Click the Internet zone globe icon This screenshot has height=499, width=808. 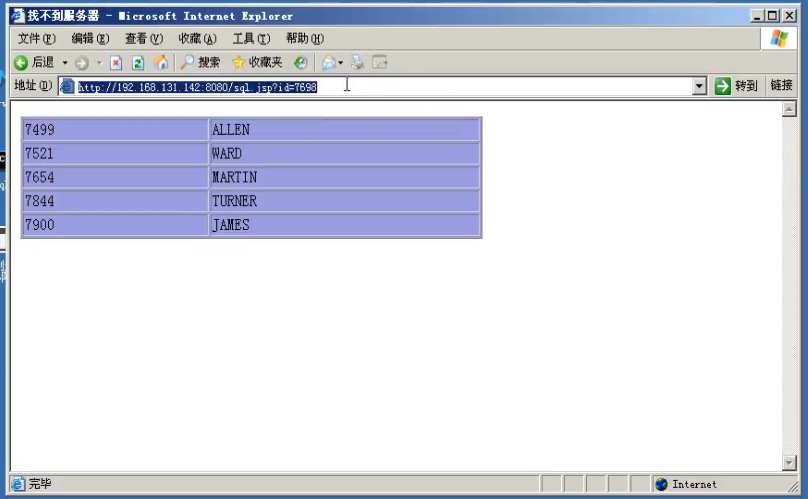[661, 484]
